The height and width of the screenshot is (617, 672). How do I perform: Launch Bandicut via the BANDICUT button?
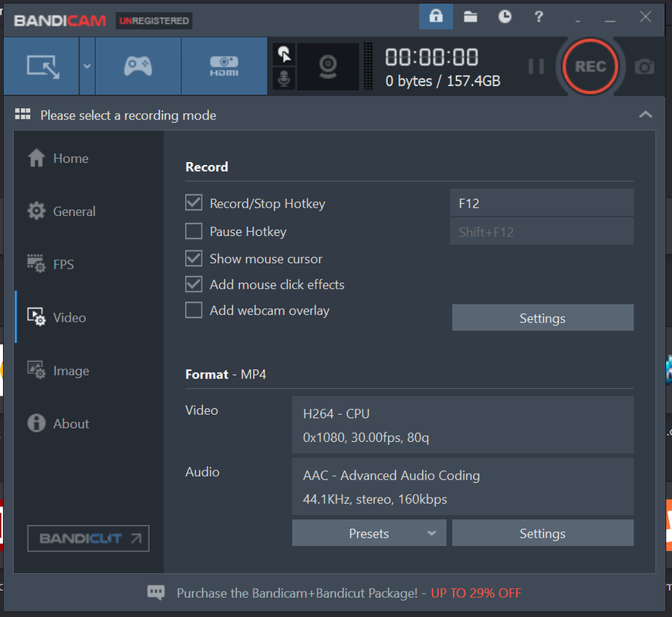click(x=88, y=538)
